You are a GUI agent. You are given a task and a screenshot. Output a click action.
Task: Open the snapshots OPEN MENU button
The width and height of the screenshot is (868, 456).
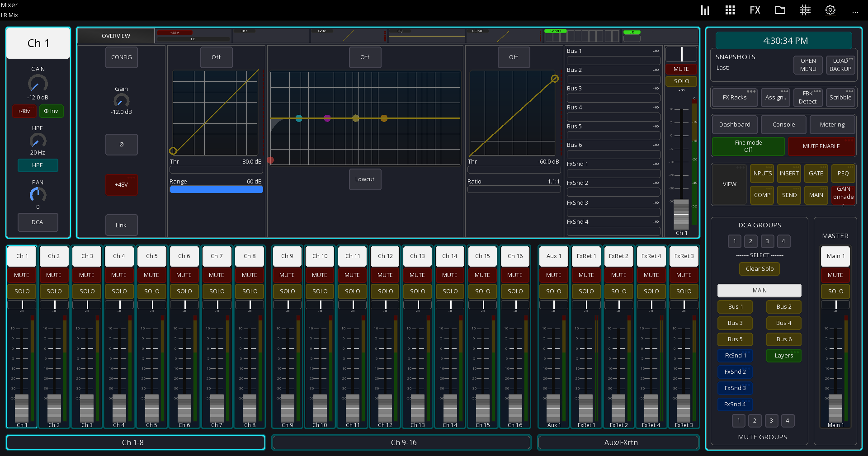(x=808, y=65)
